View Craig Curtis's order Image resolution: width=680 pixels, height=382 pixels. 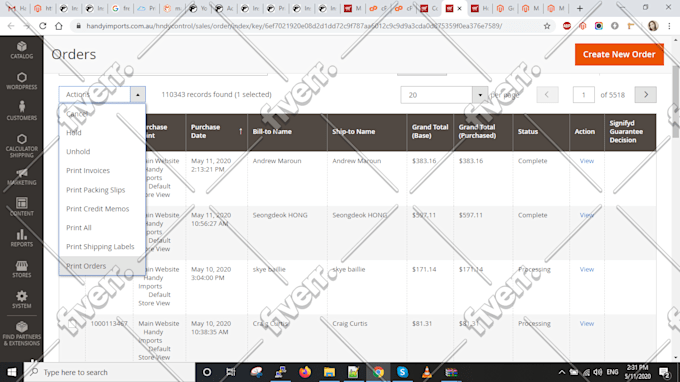coord(586,323)
